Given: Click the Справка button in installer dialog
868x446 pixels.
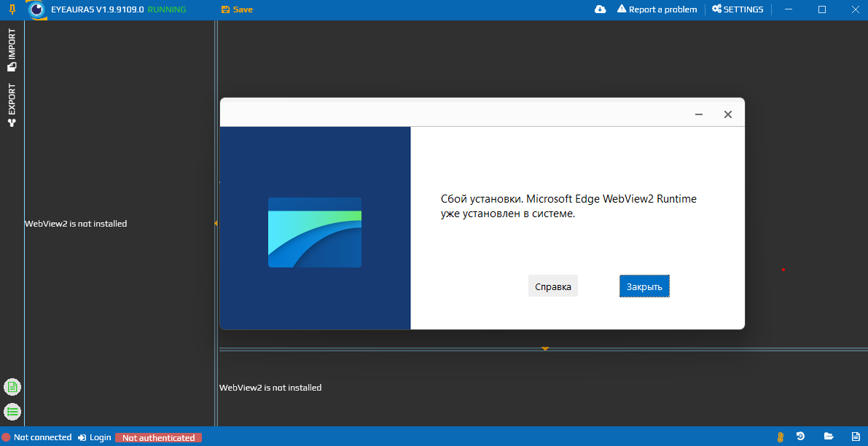Looking at the screenshot, I should point(553,286).
